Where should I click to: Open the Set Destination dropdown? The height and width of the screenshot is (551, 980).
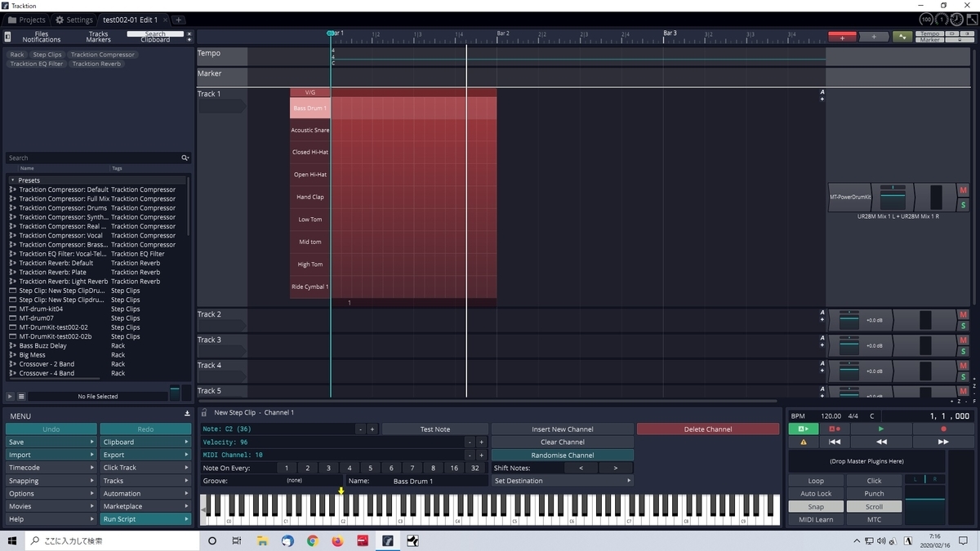tap(563, 481)
